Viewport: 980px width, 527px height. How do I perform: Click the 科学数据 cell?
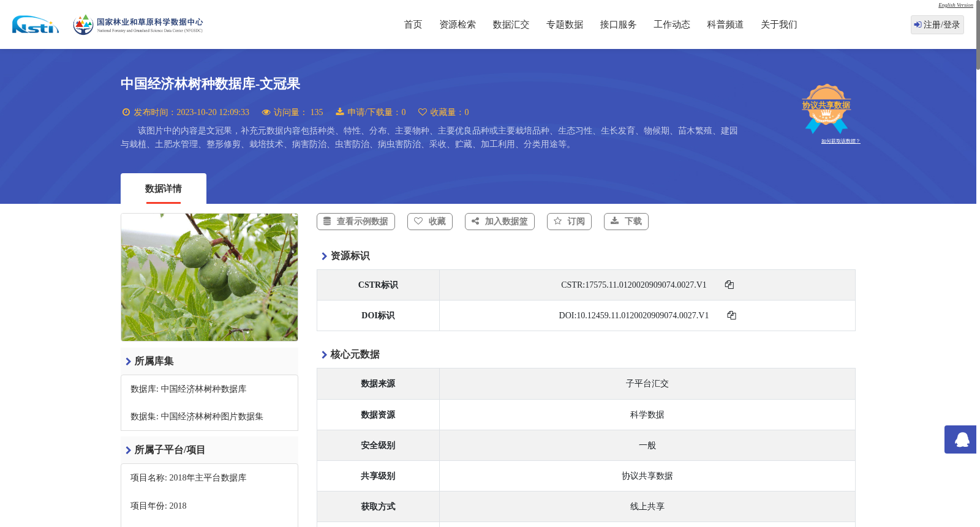pyautogui.click(x=647, y=415)
